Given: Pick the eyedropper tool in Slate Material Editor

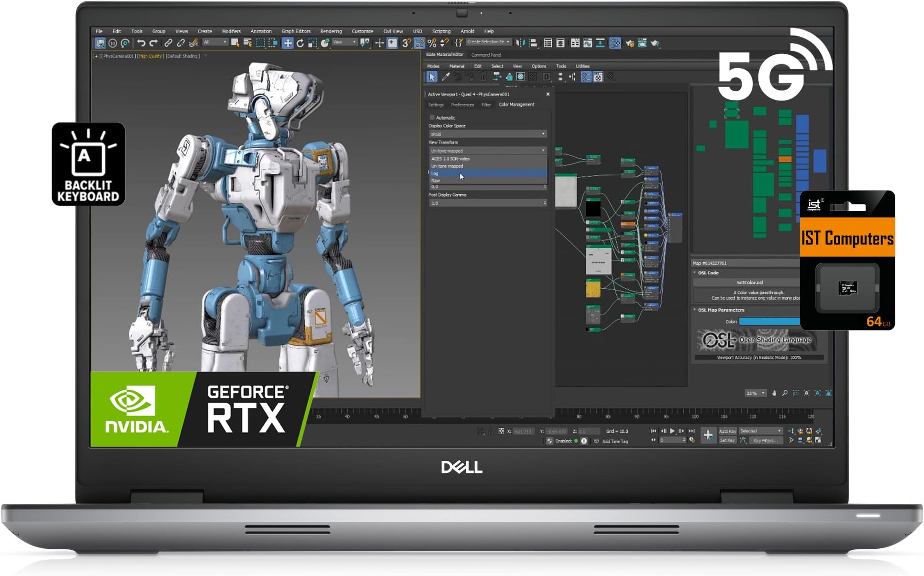Looking at the screenshot, I should click(446, 77).
